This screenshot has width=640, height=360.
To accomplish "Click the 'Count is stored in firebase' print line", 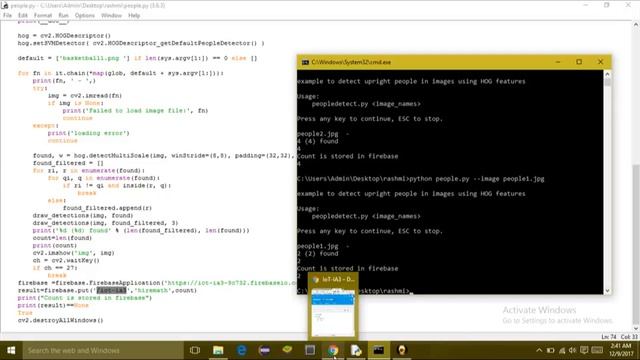I will 85,298.
